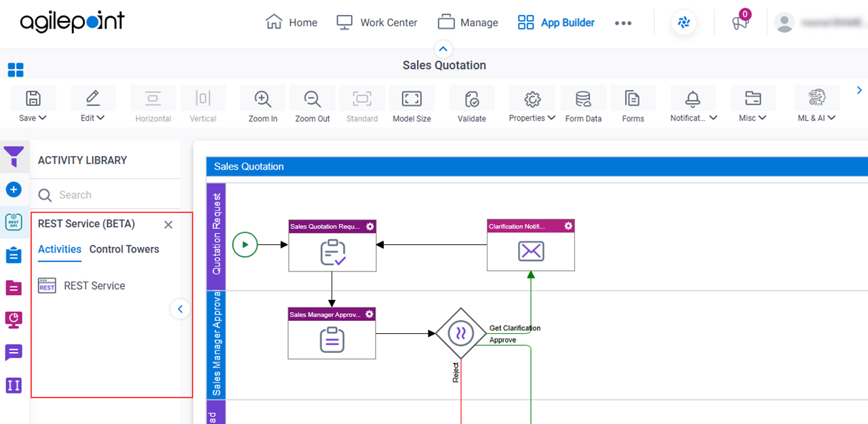Click the Reject connector label
The width and height of the screenshot is (868, 424).
click(x=456, y=372)
